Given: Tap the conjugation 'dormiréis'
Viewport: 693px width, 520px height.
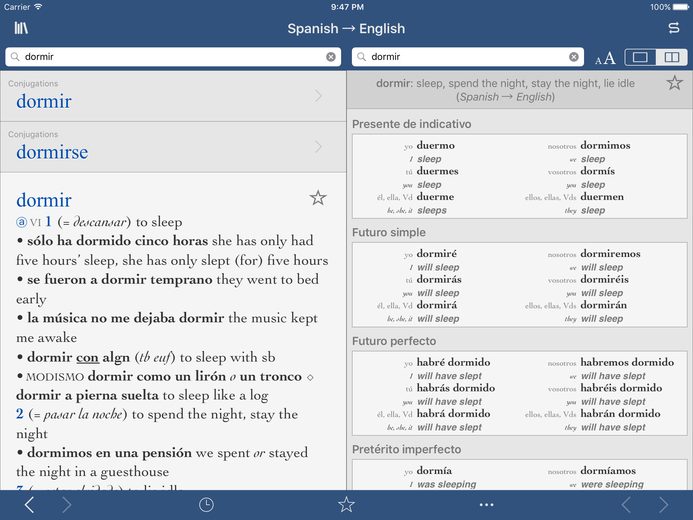Looking at the screenshot, I should tap(605, 279).
